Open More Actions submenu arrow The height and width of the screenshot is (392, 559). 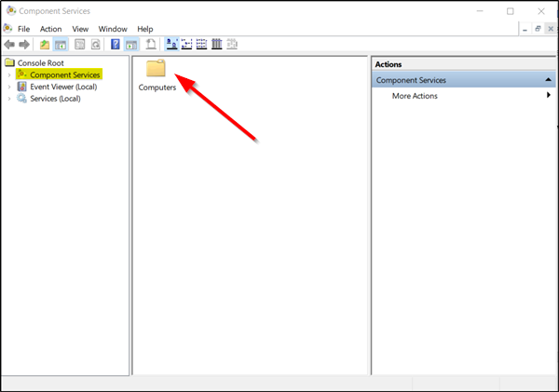point(549,95)
